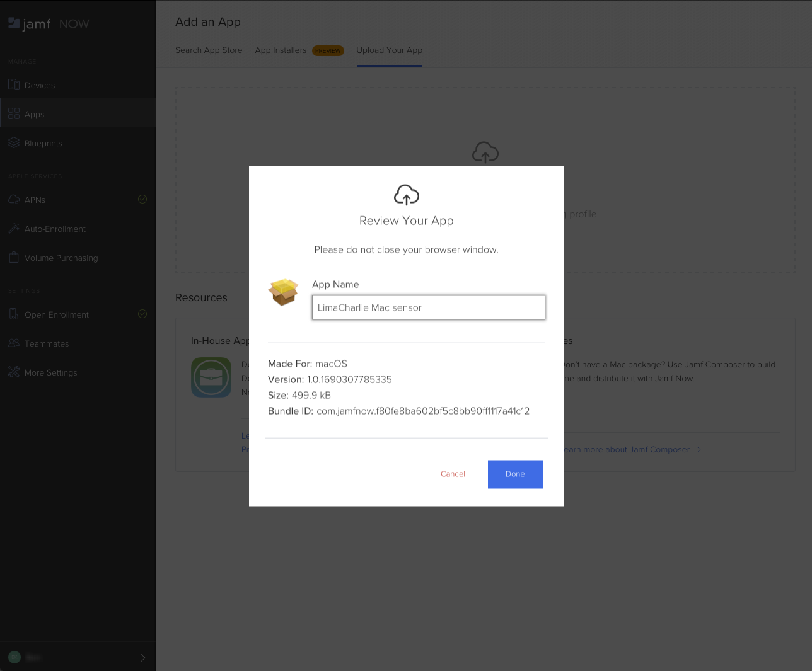
Task: Open the Teammates page
Action: click(x=46, y=343)
